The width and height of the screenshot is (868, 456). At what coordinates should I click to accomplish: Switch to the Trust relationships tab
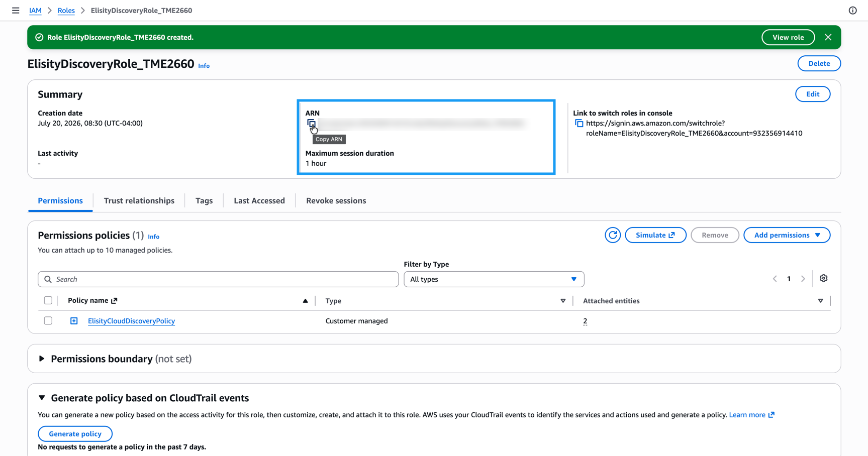pos(139,200)
